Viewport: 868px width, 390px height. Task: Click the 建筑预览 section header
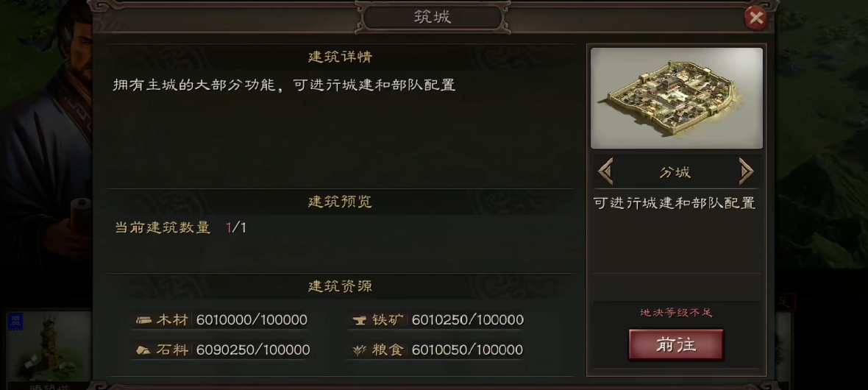coord(340,202)
